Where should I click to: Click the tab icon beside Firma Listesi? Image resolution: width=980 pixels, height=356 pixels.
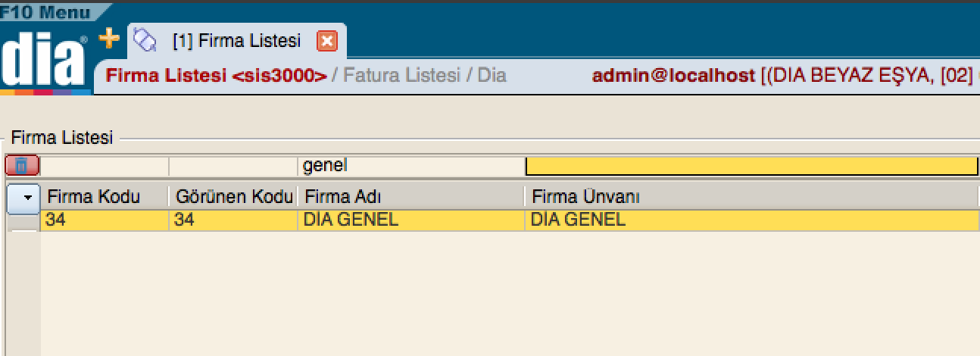(x=144, y=39)
